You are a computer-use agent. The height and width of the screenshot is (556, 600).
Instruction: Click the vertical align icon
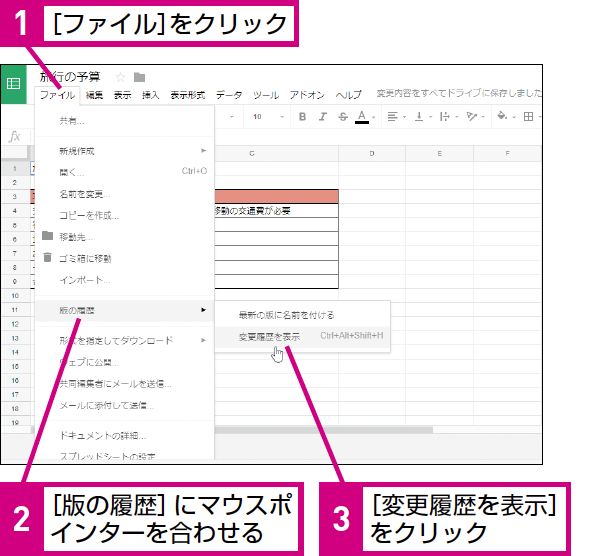coord(419,117)
